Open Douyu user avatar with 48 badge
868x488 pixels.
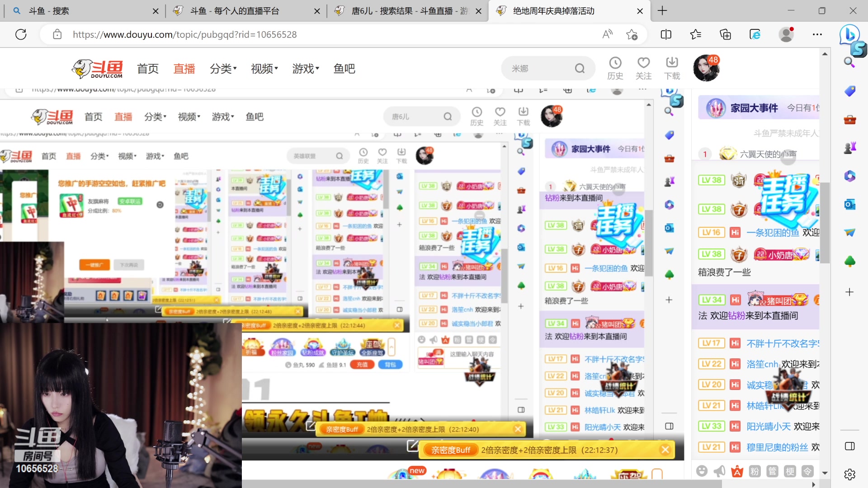[706, 68]
